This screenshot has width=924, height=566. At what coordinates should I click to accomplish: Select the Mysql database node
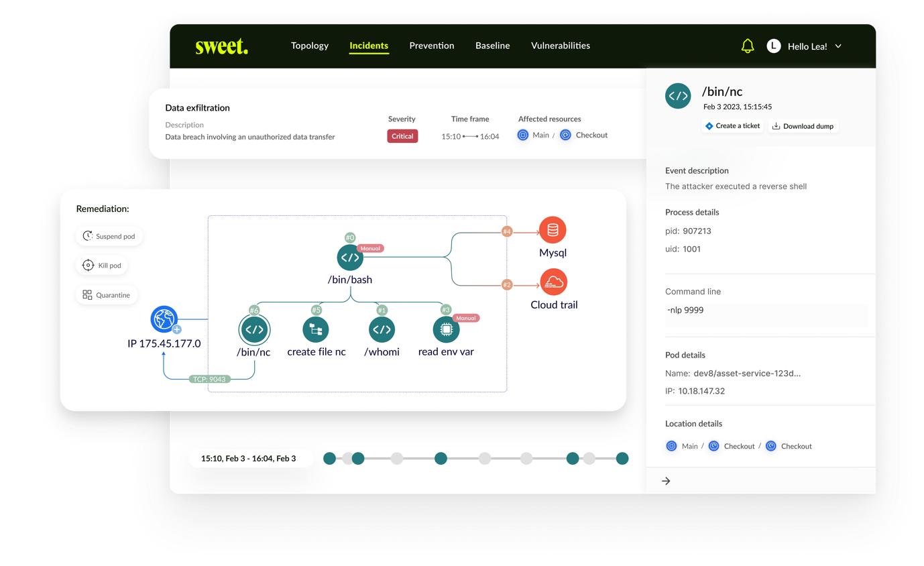point(553,230)
